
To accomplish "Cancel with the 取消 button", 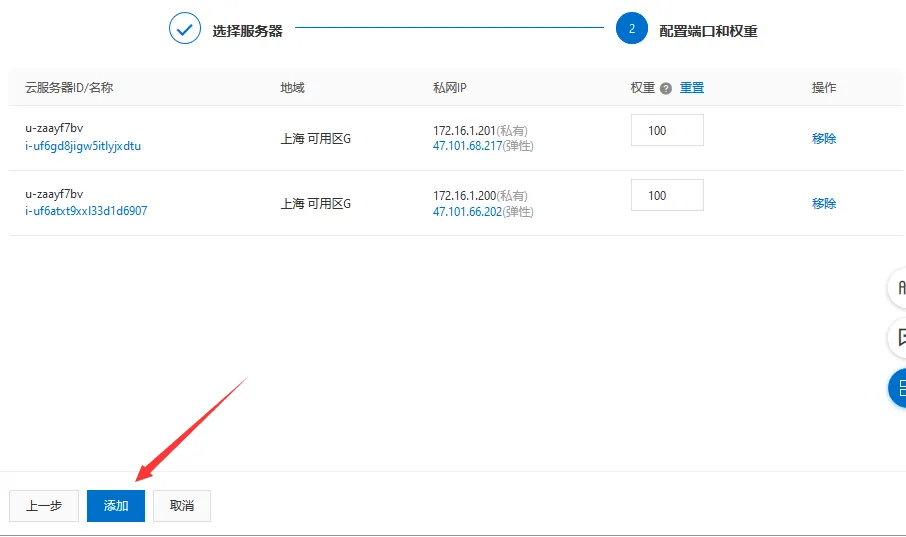I will point(182,506).
